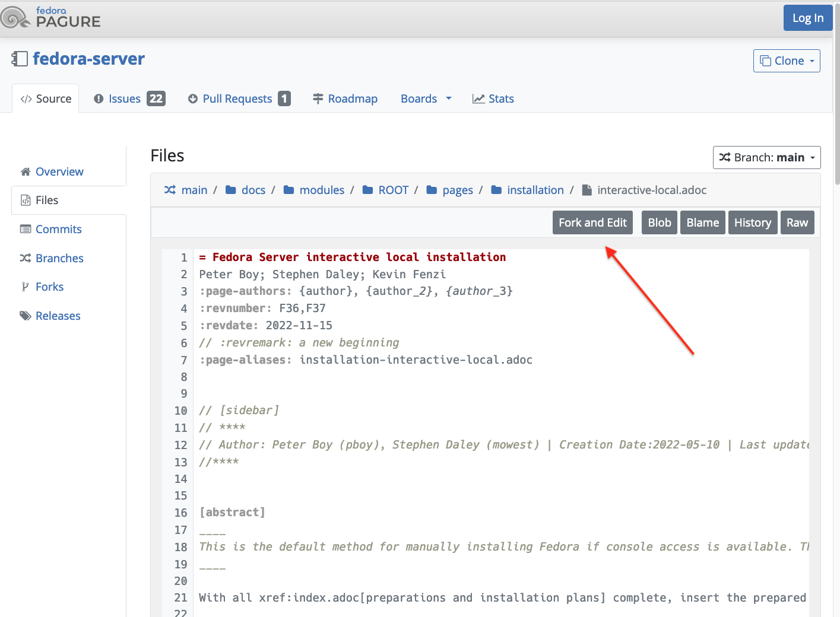Click the Roadmap signpost icon
The image size is (840, 617).
(318, 99)
